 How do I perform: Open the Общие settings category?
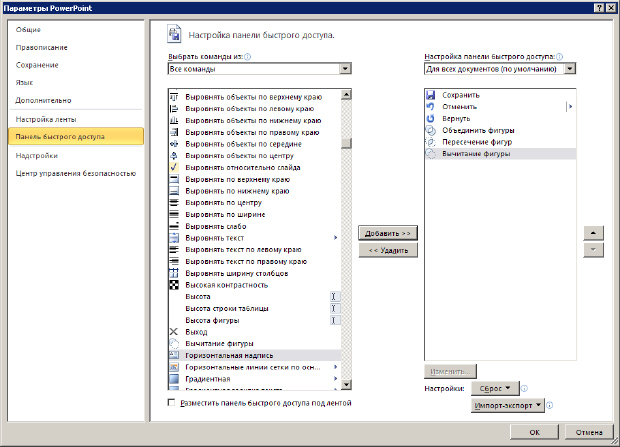click(76, 30)
